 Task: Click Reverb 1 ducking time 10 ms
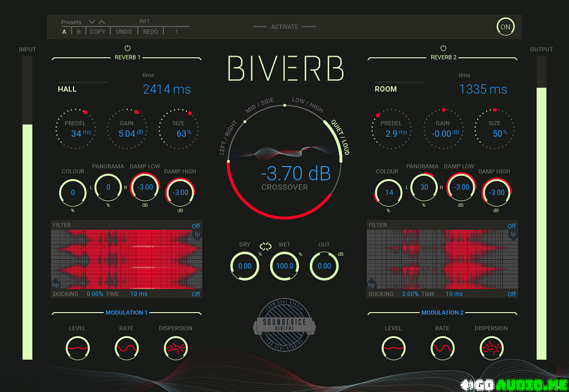click(139, 294)
